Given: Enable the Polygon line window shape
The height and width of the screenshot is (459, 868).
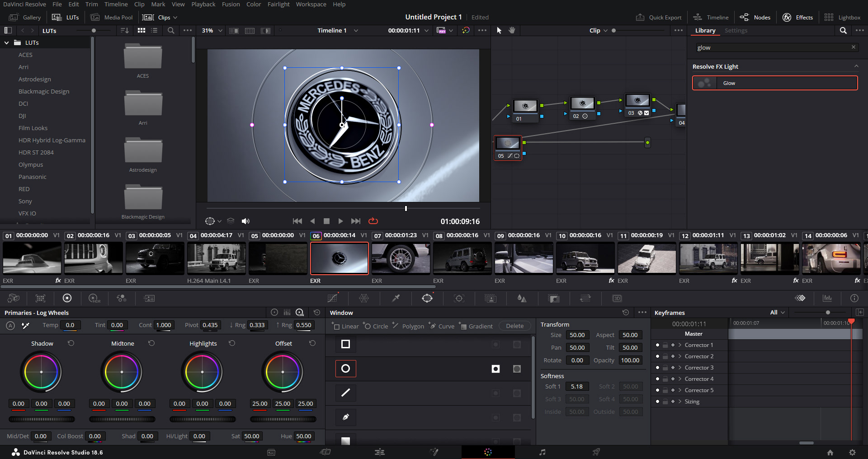Looking at the screenshot, I should [346, 393].
